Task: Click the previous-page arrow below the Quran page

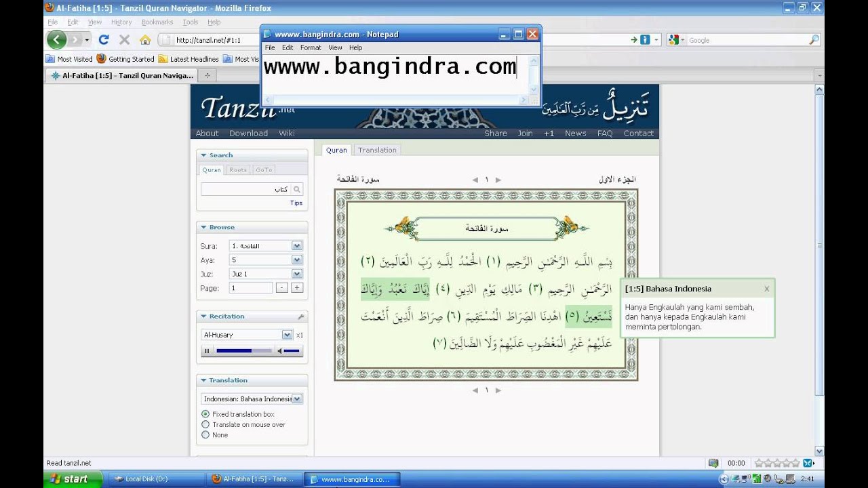Action: click(475, 390)
